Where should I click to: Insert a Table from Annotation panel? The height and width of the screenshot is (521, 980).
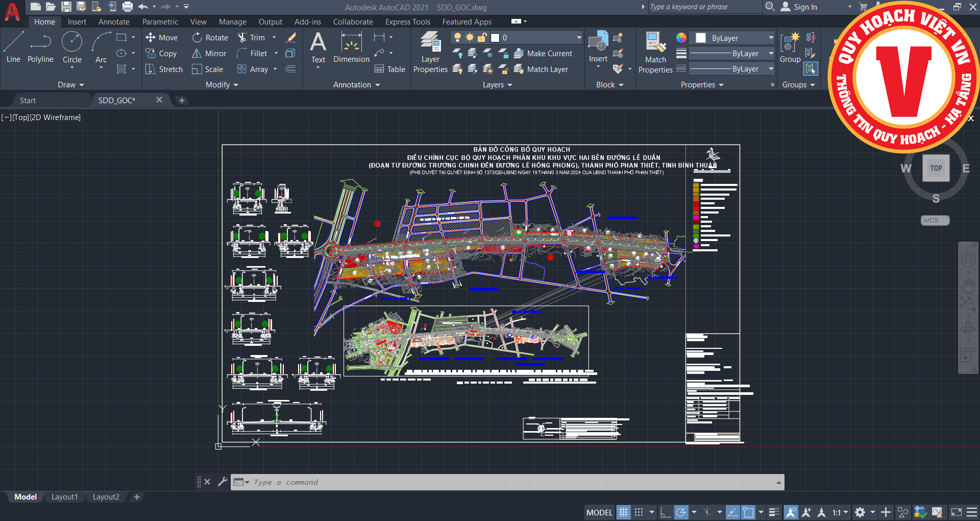(x=390, y=69)
